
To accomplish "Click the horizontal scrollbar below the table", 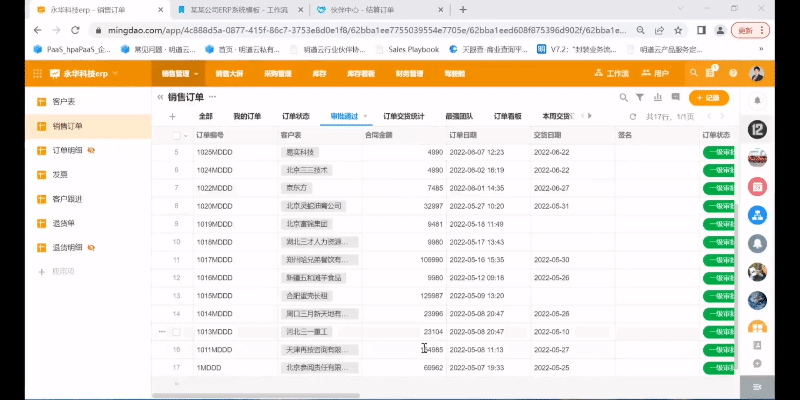I will tap(256, 395).
